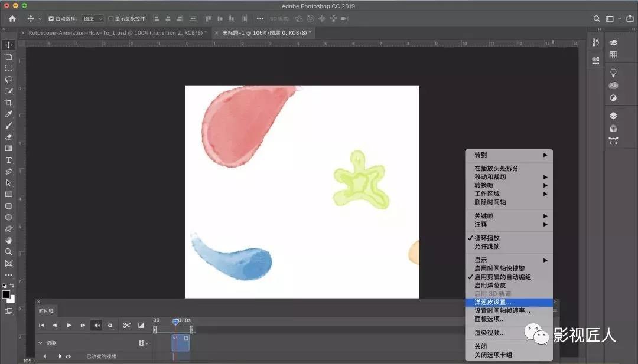Mute audio playback in the timeline
Viewport: 638px width, 364px height.
97,325
